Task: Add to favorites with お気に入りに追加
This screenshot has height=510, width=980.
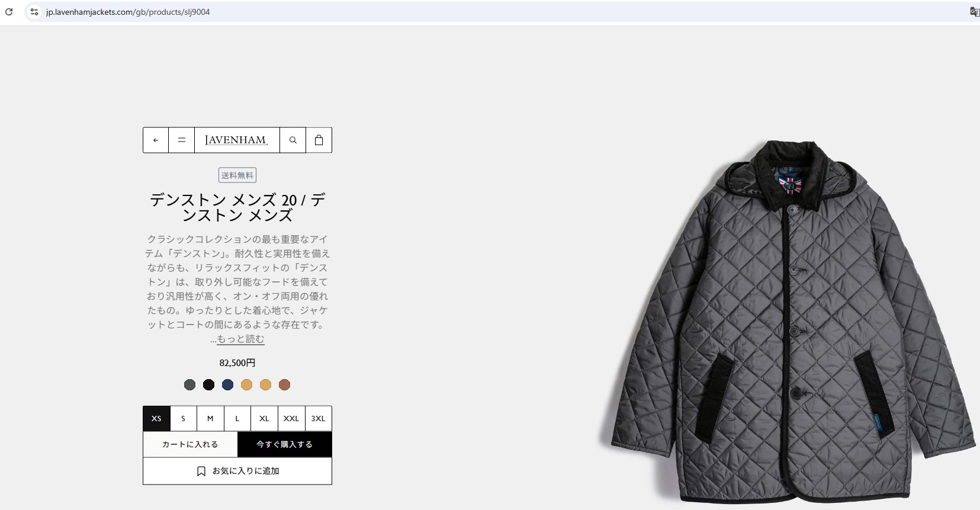Action: 237,471
